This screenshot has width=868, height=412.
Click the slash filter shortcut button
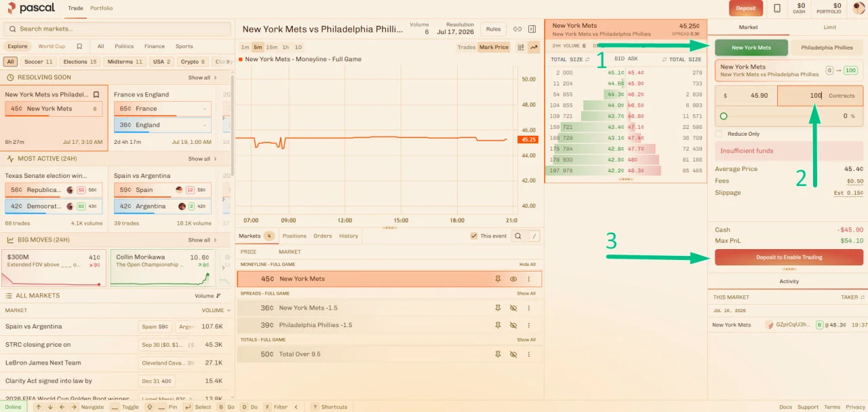click(534, 236)
